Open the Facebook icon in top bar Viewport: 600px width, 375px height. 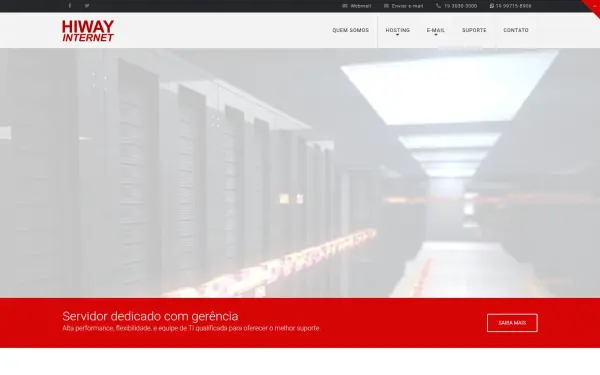70,6
